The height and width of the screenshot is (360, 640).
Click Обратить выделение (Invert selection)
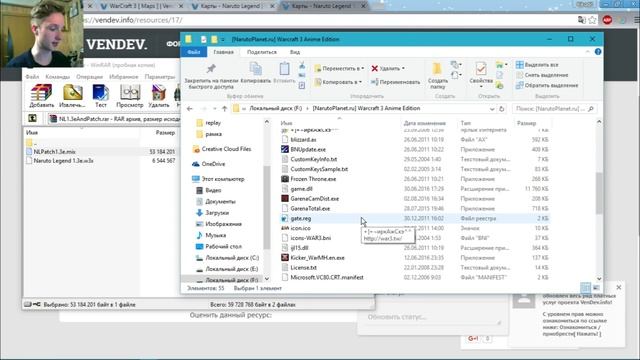pyautogui.click(x=547, y=85)
